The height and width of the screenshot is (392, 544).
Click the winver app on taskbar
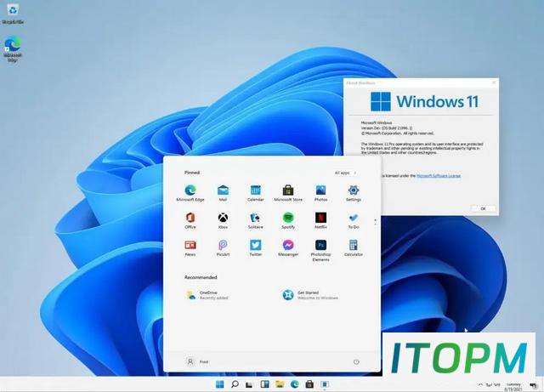click(x=325, y=384)
